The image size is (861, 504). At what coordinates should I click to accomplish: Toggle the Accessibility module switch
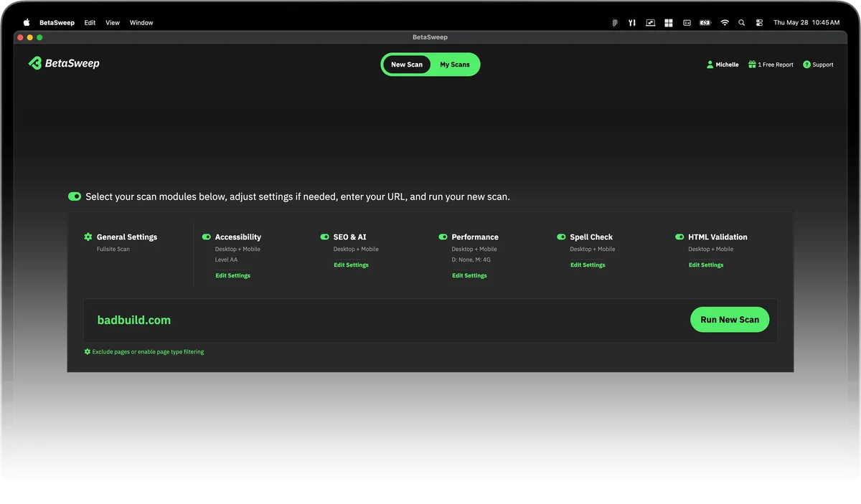(207, 237)
